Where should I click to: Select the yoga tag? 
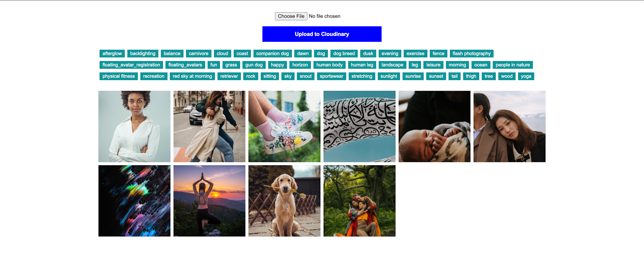[526, 76]
